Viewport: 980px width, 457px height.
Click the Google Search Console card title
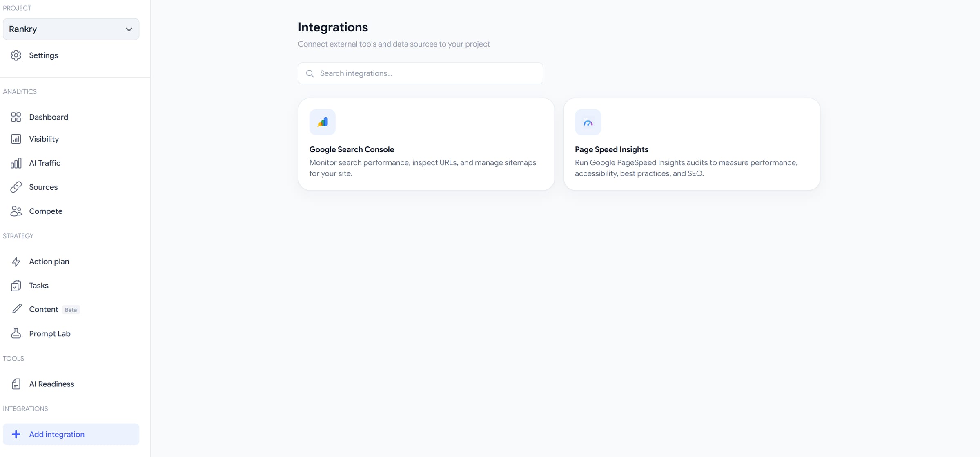coord(352,149)
